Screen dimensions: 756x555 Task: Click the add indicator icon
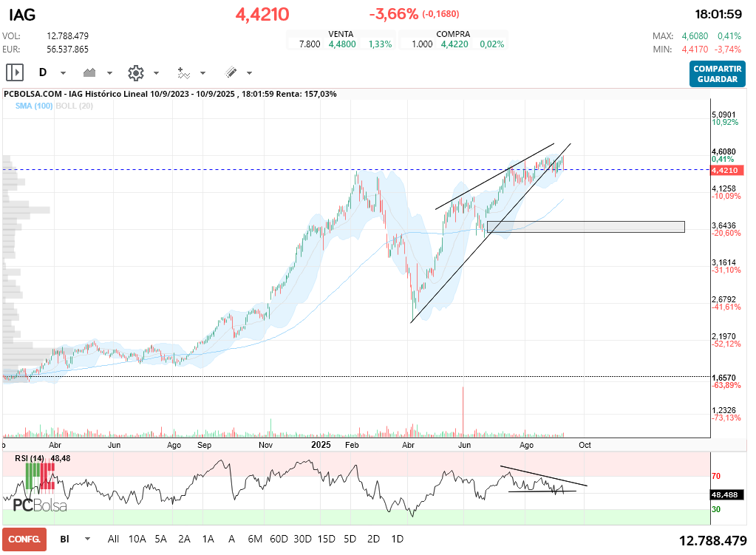(183, 73)
